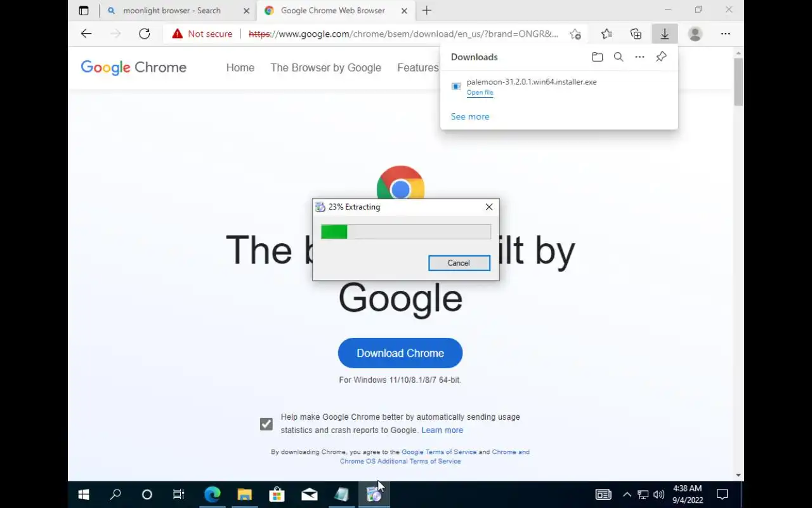Toggle the Downloads toolbar button
The image size is (812, 508).
(x=665, y=34)
